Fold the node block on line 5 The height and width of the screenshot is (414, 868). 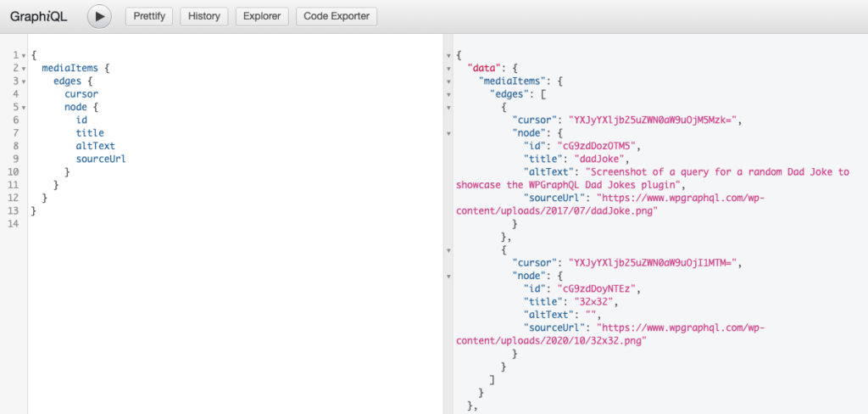tap(24, 108)
